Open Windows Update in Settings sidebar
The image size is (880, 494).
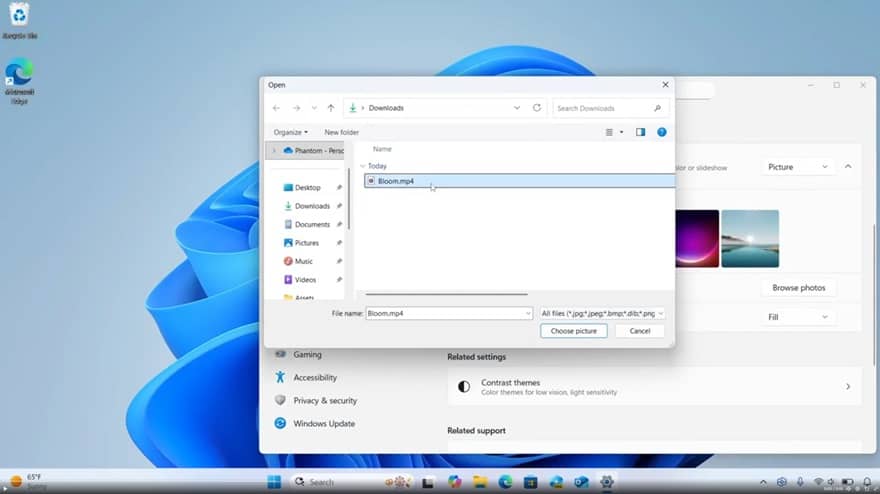(314, 423)
